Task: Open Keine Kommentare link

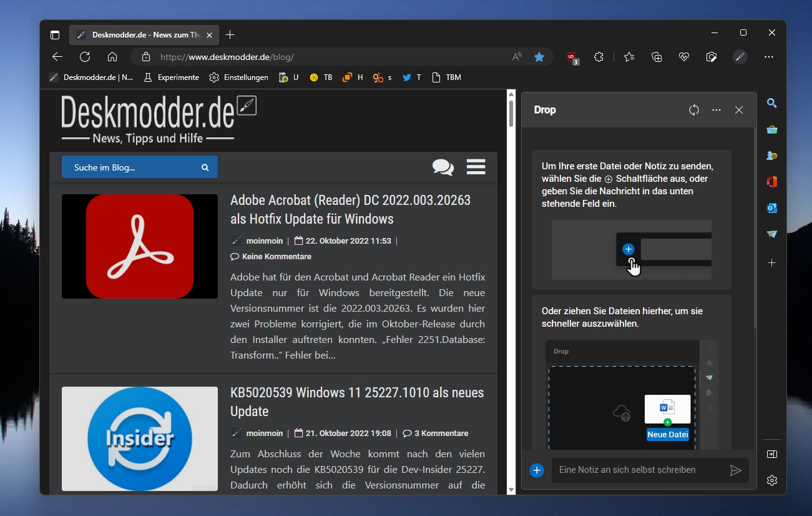Action: click(271, 257)
